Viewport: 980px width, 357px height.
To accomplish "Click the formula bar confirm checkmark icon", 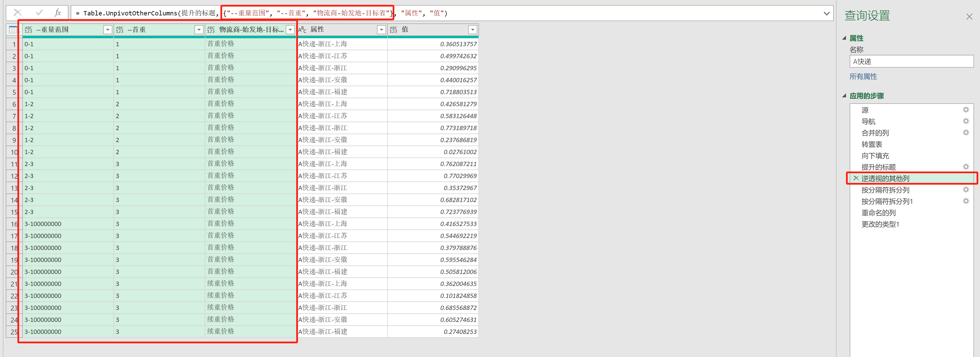I will [x=39, y=13].
